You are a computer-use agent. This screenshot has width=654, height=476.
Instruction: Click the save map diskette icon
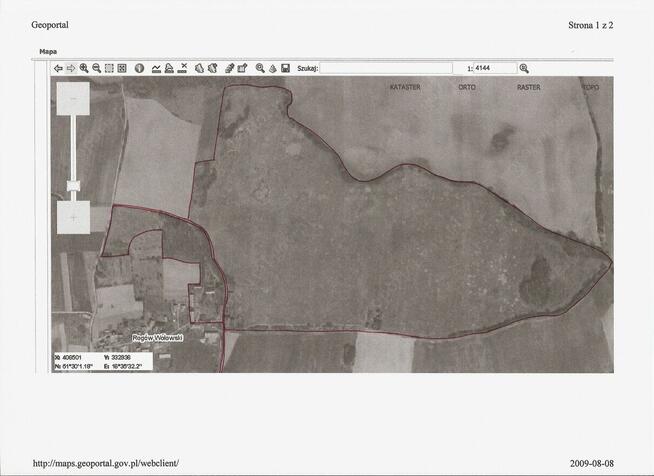(286, 68)
